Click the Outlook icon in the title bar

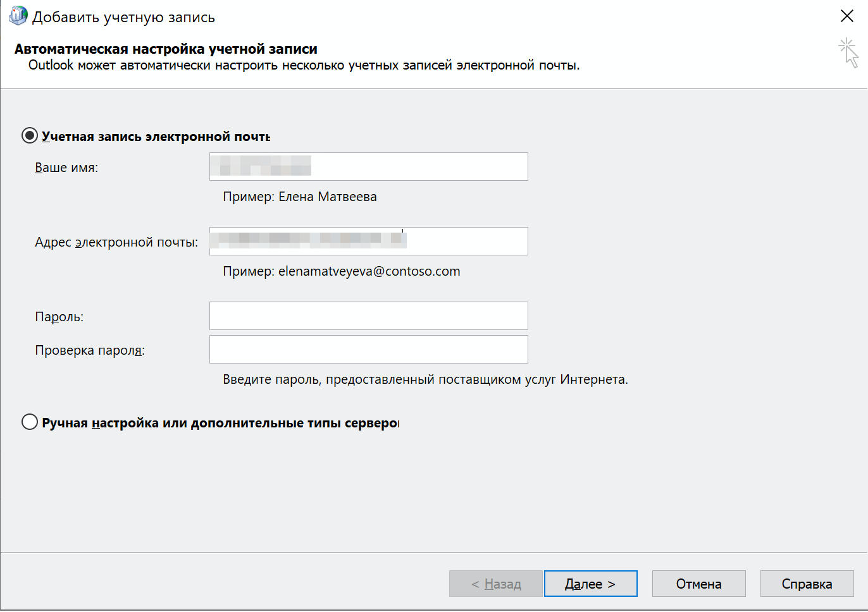pyautogui.click(x=18, y=16)
